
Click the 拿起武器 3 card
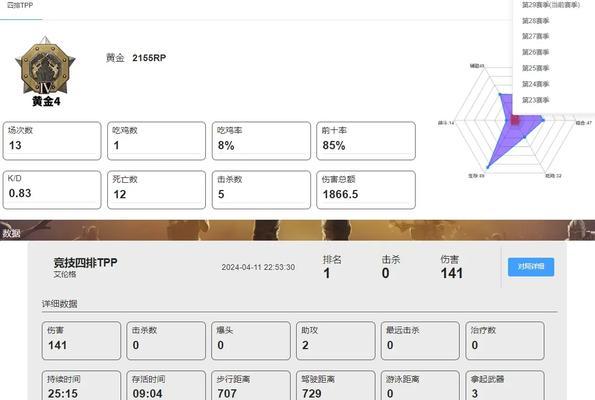pyautogui.click(x=505, y=386)
